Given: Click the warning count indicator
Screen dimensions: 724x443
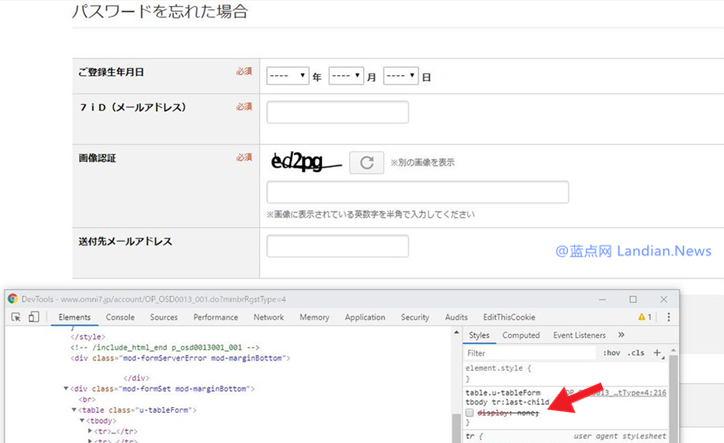Looking at the screenshot, I should [645, 317].
